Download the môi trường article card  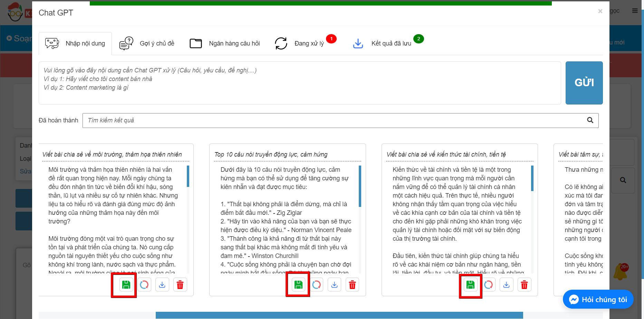162,285
